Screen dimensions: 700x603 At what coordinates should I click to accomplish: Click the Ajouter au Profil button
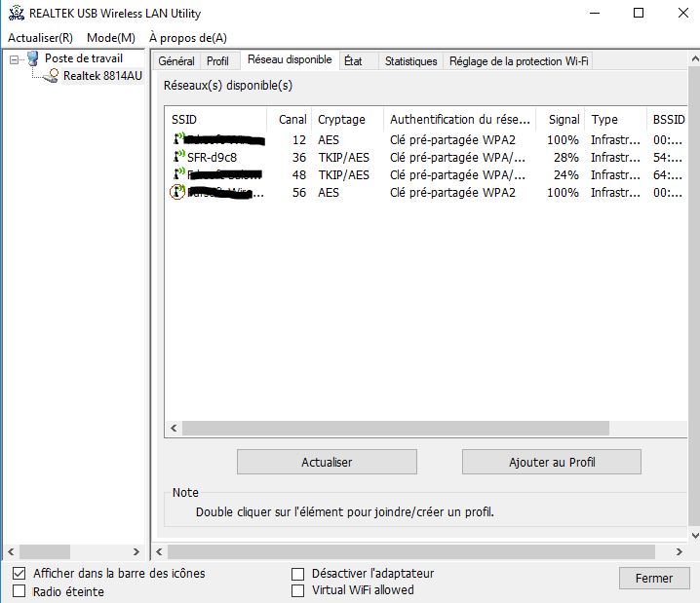point(552,462)
